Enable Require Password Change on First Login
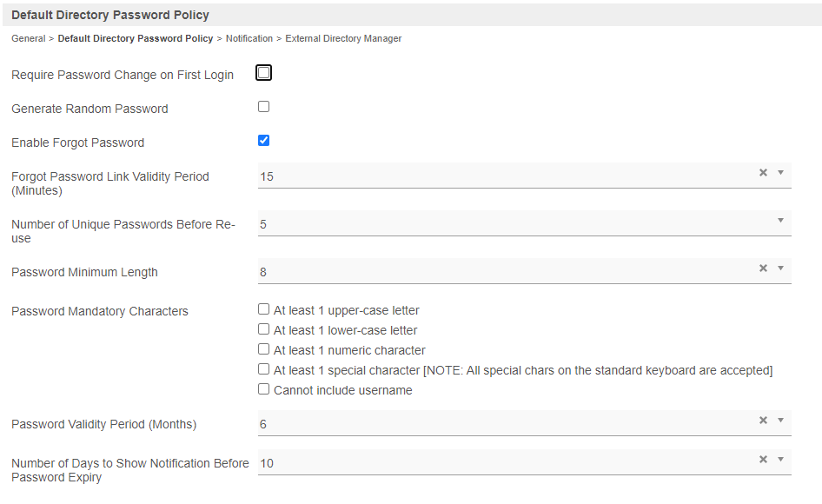This screenshot has width=822, height=504. coord(263,73)
